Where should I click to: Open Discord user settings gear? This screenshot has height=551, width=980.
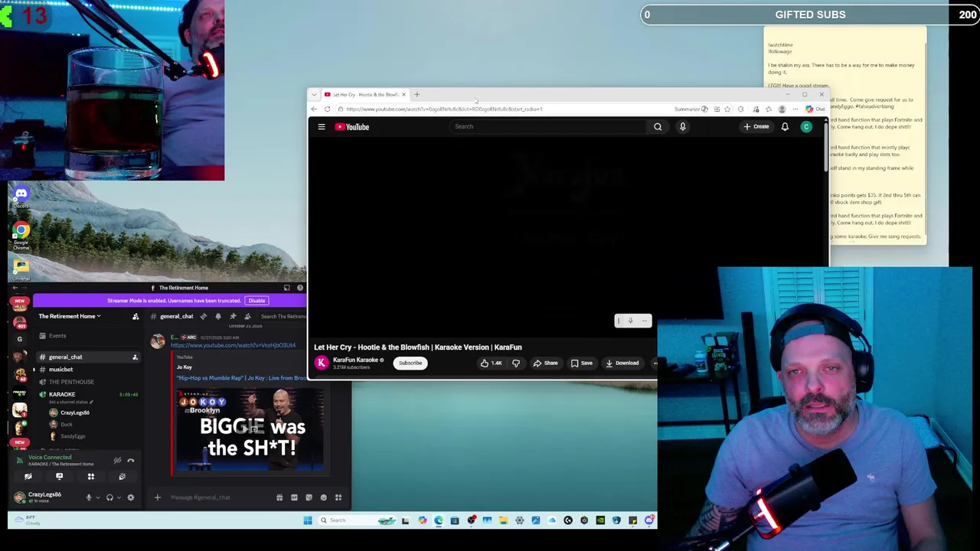(130, 498)
